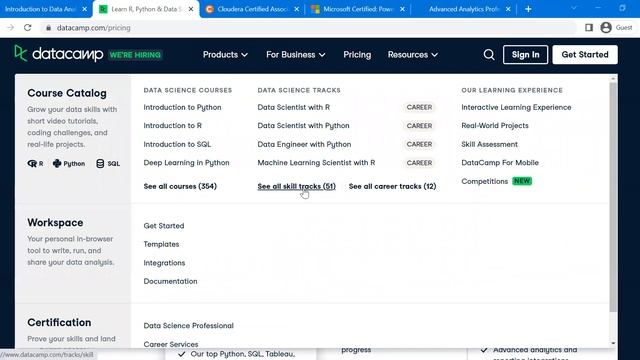Open Workspace Templates link
Viewport: 640px width, 360px height.
(161, 244)
